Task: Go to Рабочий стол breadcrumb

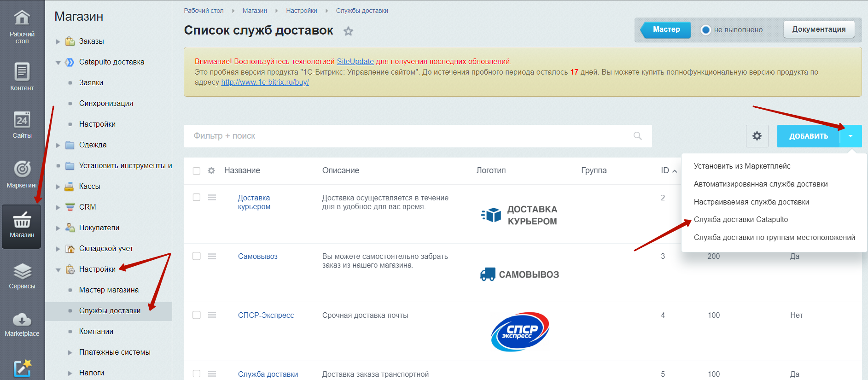Action: click(x=204, y=11)
